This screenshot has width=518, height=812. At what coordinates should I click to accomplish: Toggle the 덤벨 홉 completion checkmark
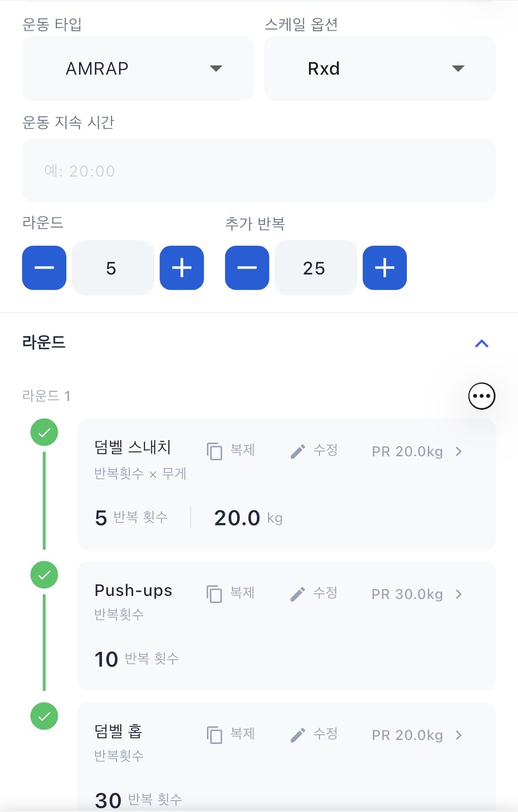coord(44,716)
